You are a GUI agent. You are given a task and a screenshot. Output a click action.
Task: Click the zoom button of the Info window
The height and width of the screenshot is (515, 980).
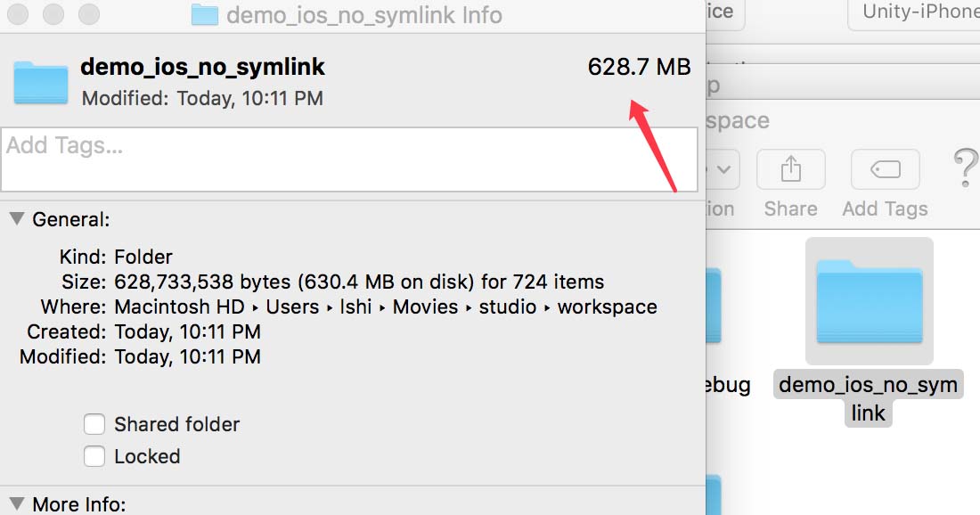coord(89,14)
